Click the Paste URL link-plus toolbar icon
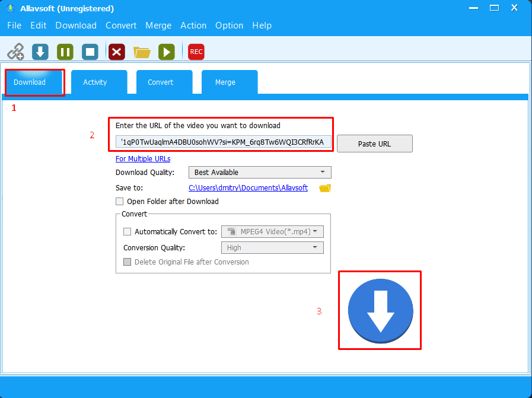Image resolution: width=532 pixels, height=398 pixels. click(15, 52)
